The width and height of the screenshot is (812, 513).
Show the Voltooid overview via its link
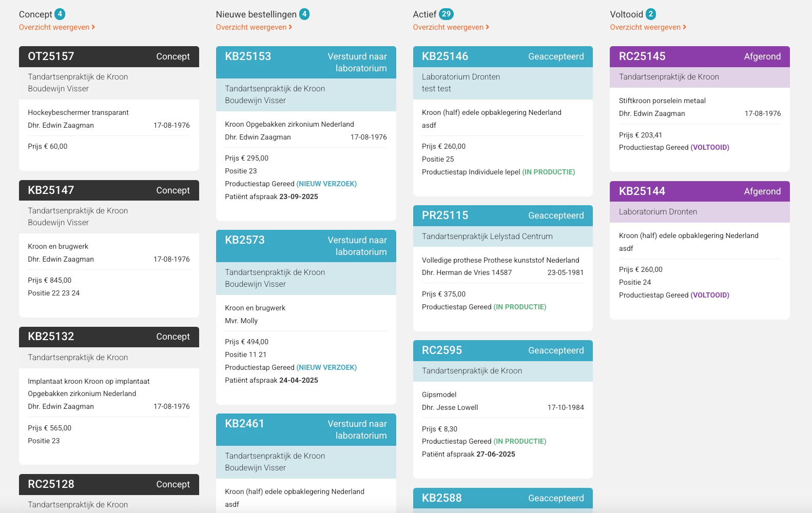click(648, 27)
